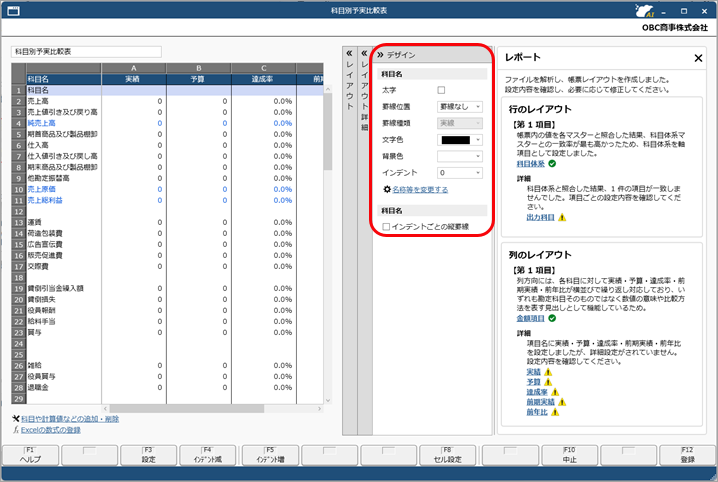Viewport: 718px width, 482px height.
Task: Select row 2 売上高 cell
Action: point(64,101)
